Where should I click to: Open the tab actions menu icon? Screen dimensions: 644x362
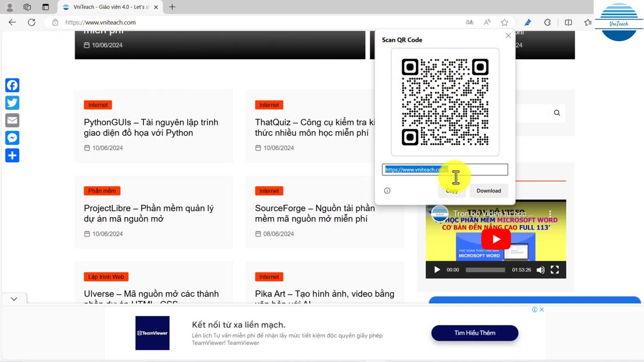[x=45, y=7]
